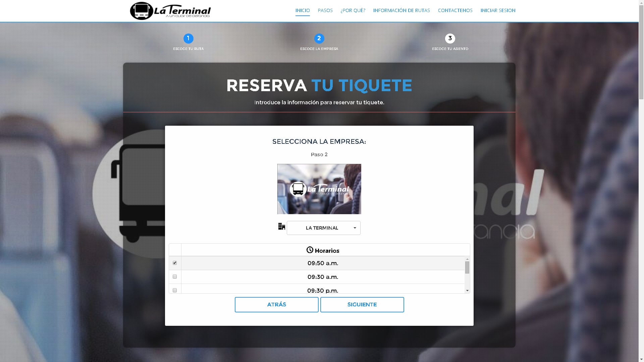Click the La Terminal company image thumbnail

click(x=319, y=189)
